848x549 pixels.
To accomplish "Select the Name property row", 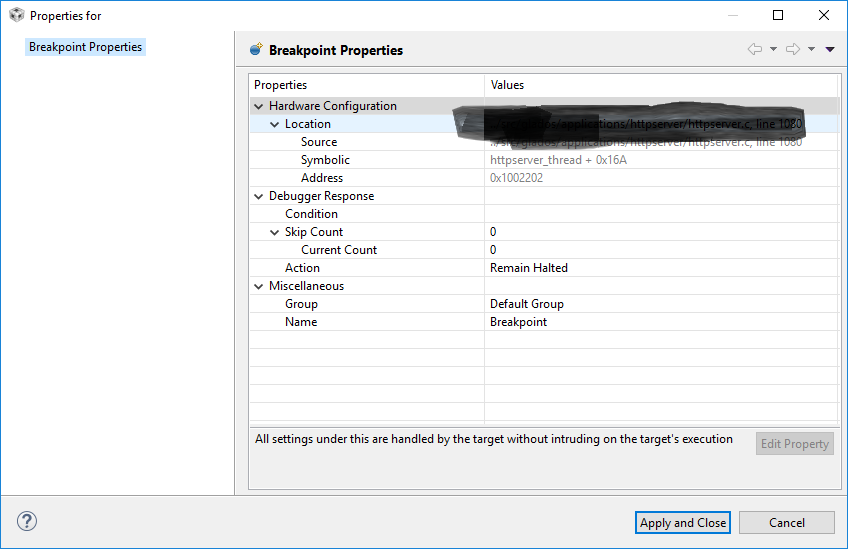I will click(544, 322).
